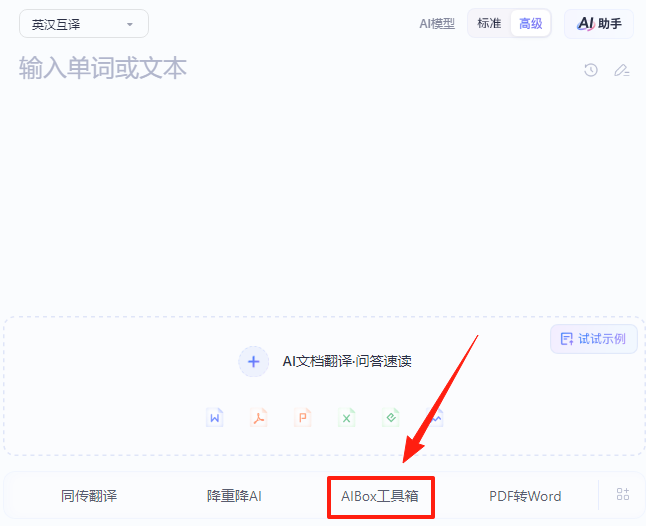This screenshot has width=646, height=526.
Task: Click the plus button to add document
Action: click(253, 362)
